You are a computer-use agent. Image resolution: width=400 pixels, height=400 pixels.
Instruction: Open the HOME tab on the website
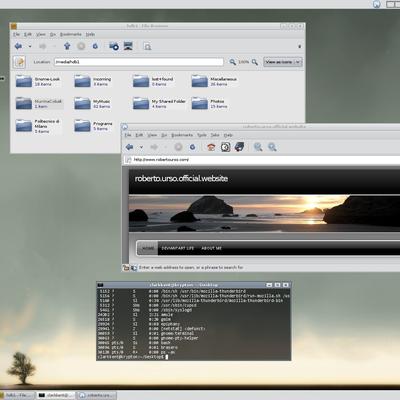point(148,248)
